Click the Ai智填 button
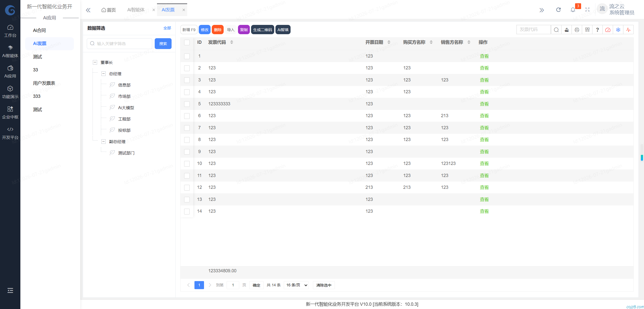Viewport: 644px width, 309px height. (x=283, y=30)
